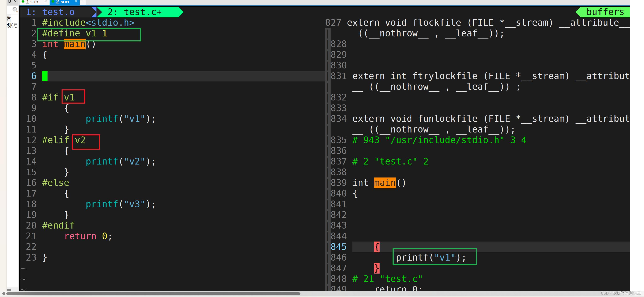Click the left scroll arrow at bottom
The height and width of the screenshot is (297, 644).
tap(3, 293)
